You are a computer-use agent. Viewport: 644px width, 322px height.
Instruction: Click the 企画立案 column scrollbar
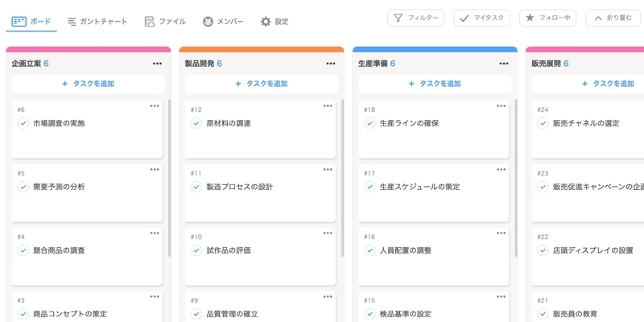click(x=169, y=178)
